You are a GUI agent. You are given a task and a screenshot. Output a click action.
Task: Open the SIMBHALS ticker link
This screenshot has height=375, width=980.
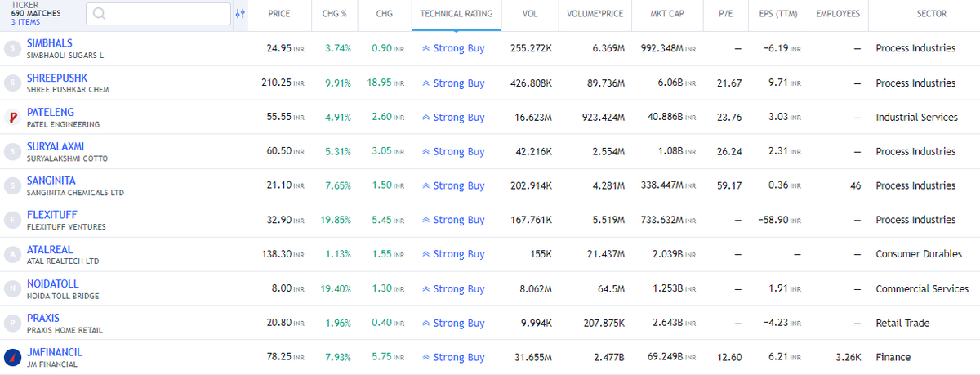pos(50,42)
